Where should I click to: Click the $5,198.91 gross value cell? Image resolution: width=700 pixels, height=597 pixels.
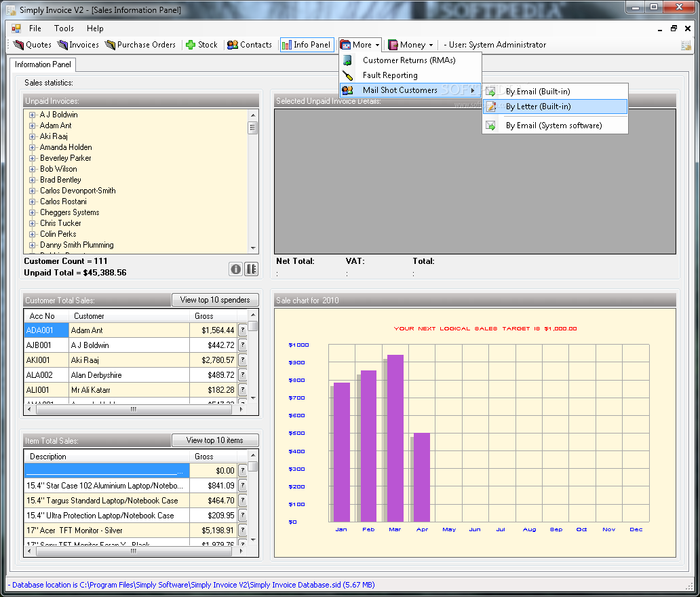click(x=214, y=531)
